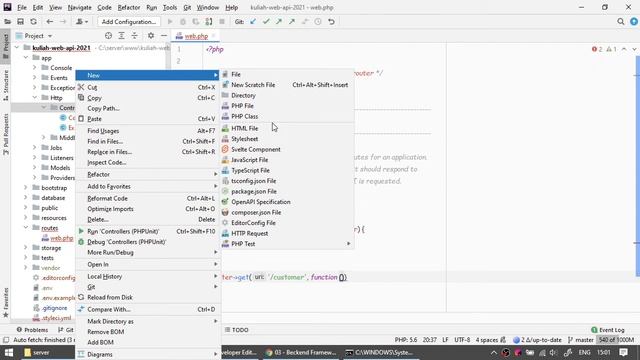Open Search Everywhere magnifier icon
Image resolution: width=640 pixels, height=360 pixels.
(x=621, y=22)
